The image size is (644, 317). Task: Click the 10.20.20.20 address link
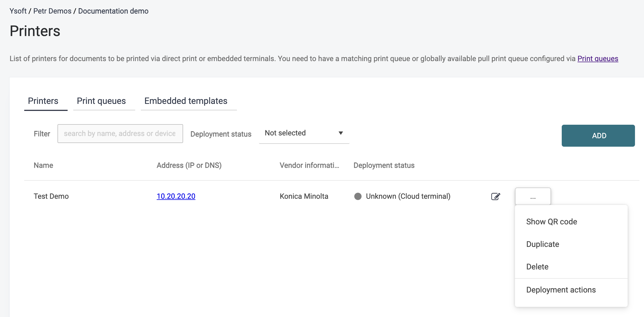[x=176, y=196]
